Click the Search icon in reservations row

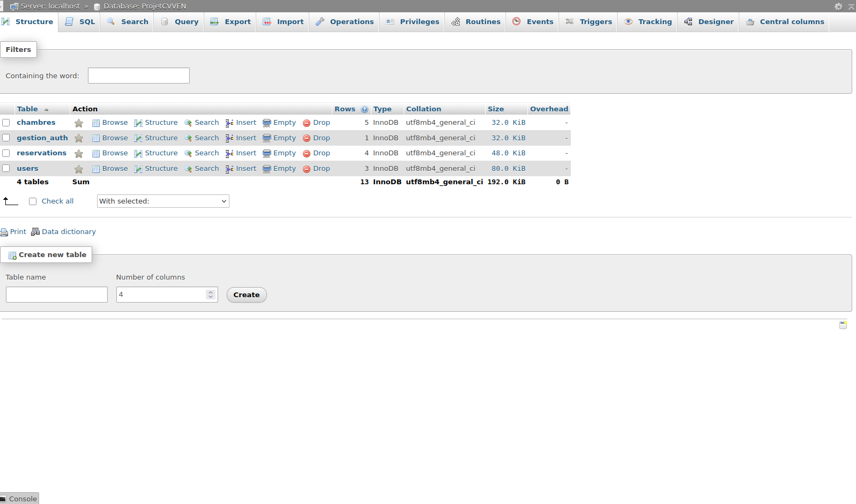click(x=188, y=154)
